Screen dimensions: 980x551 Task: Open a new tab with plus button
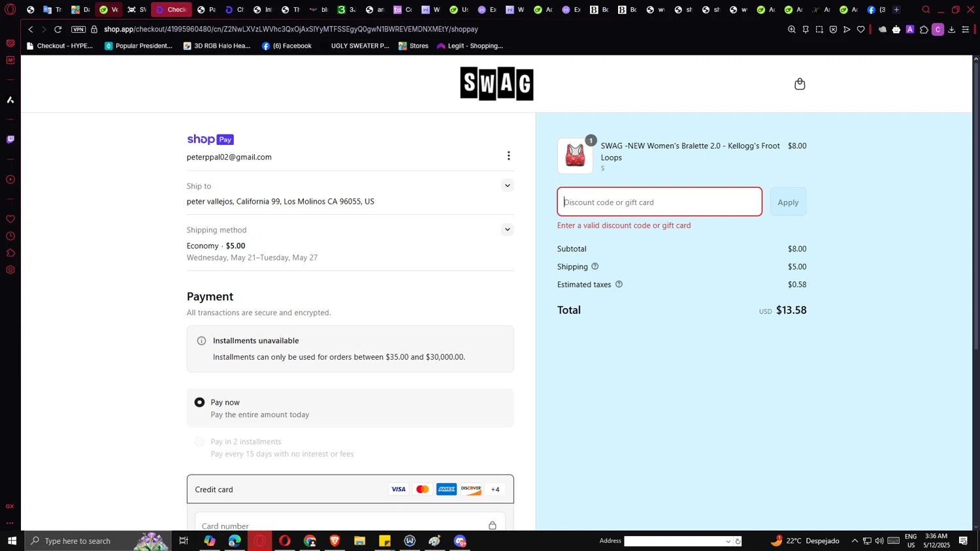pyautogui.click(x=896, y=10)
